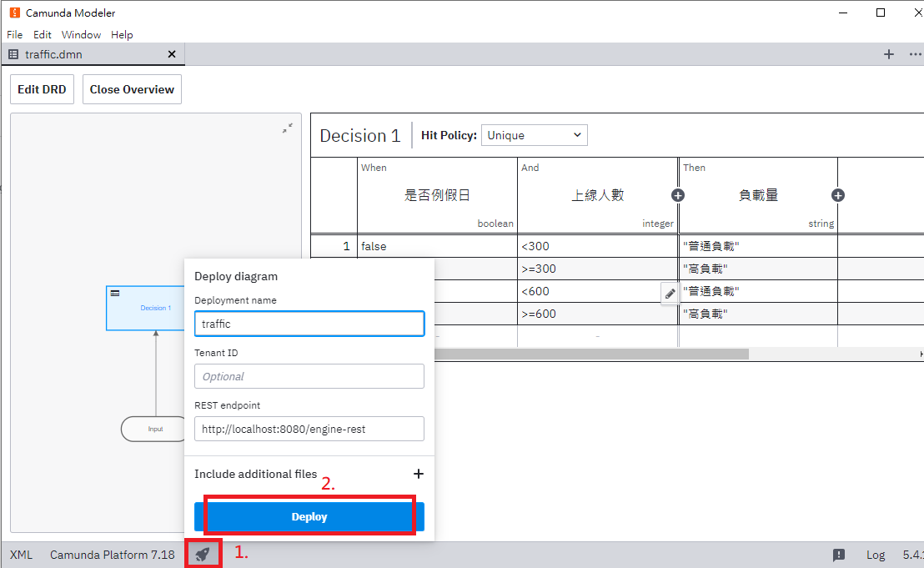Open the Edit menu
The image size is (924, 568).
click(42, 35)
